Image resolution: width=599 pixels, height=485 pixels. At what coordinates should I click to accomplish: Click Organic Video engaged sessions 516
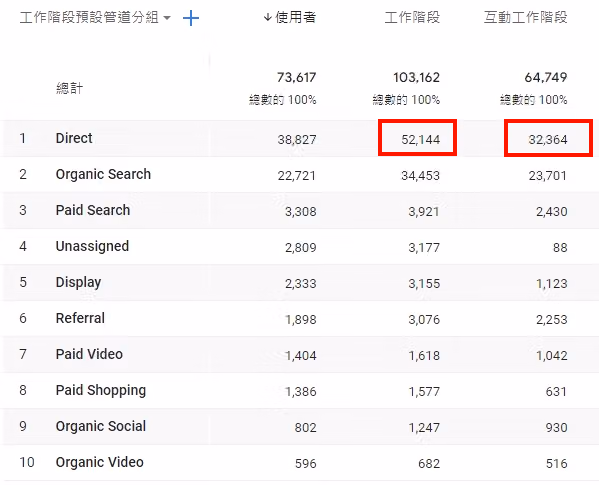click(556, 464)
